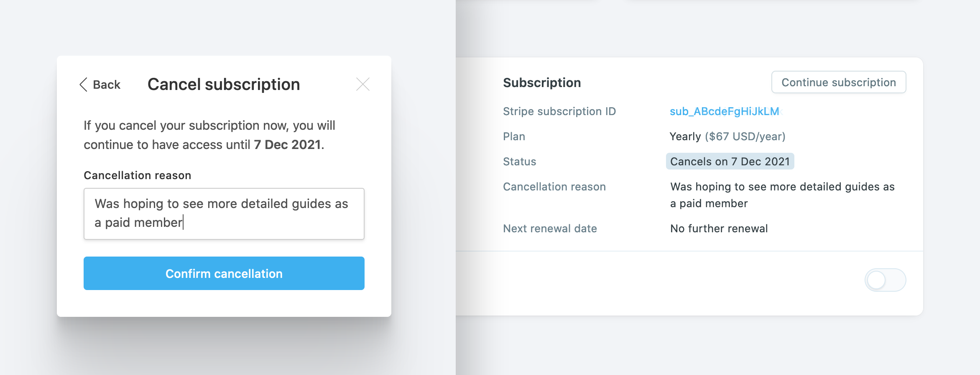Screen dimensions: 980x375
Task: Click inside the Cancellation reason text box
Action: point(224,214)
